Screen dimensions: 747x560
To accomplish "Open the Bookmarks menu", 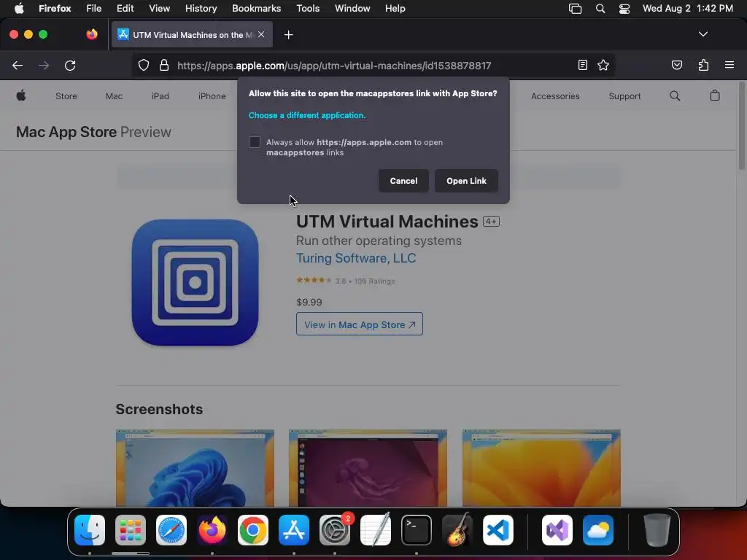I will [256, 9].
